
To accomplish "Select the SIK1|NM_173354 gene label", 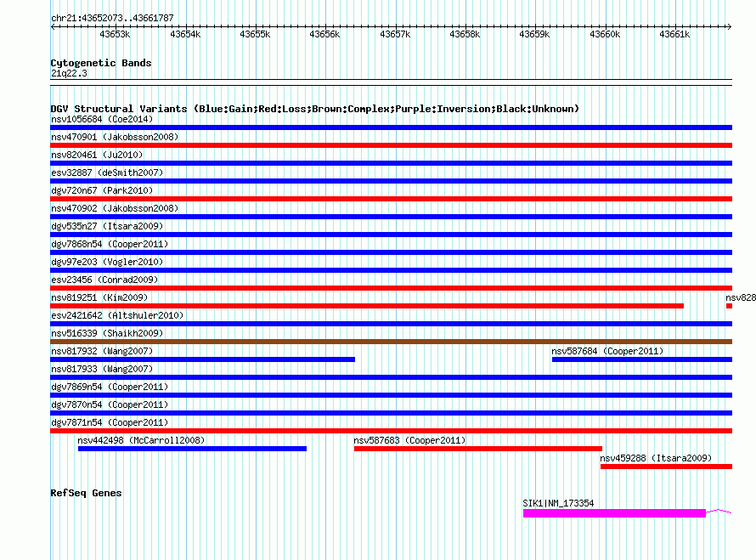I will [x=558, y=503].
